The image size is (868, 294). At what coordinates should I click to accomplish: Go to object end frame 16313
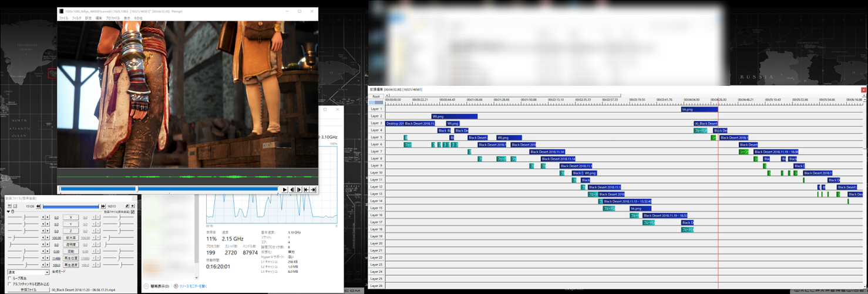coord(103,206)
